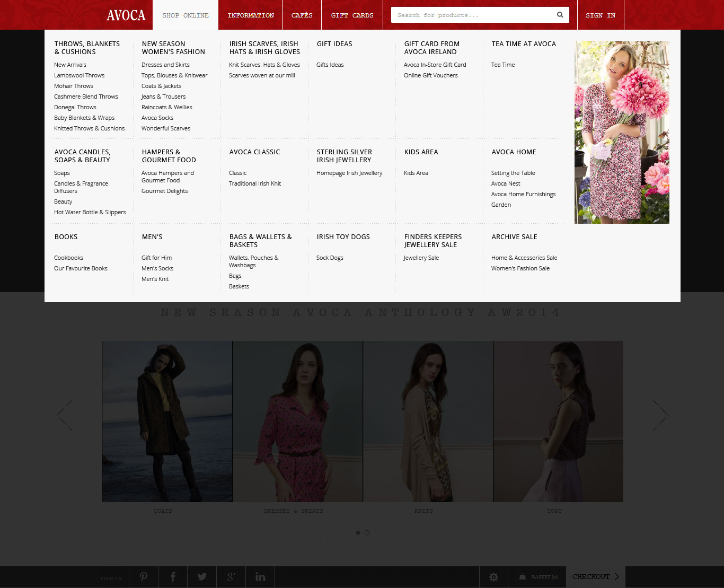Viewport: 724px width, 588px height.
Task: Open Mohair Throws link
Action: click(x=74, y=86)
